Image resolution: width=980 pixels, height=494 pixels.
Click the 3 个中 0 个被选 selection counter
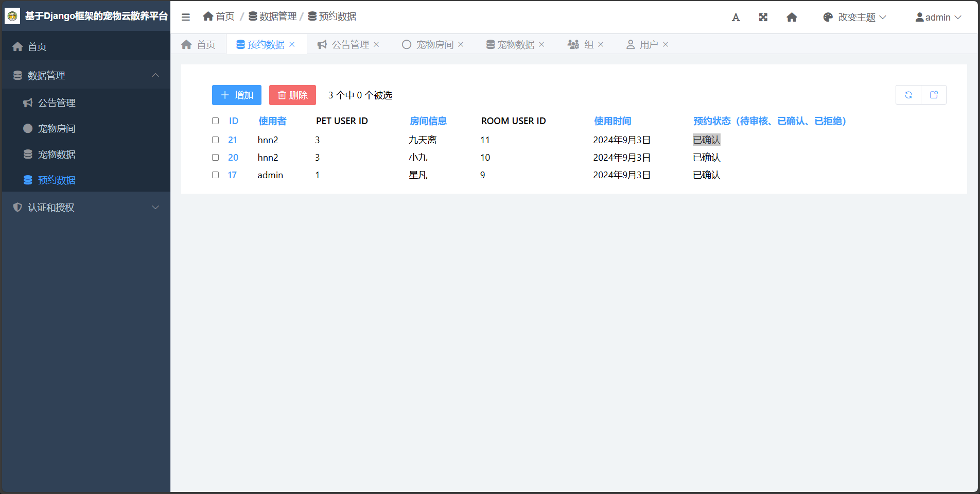(360, 95)
